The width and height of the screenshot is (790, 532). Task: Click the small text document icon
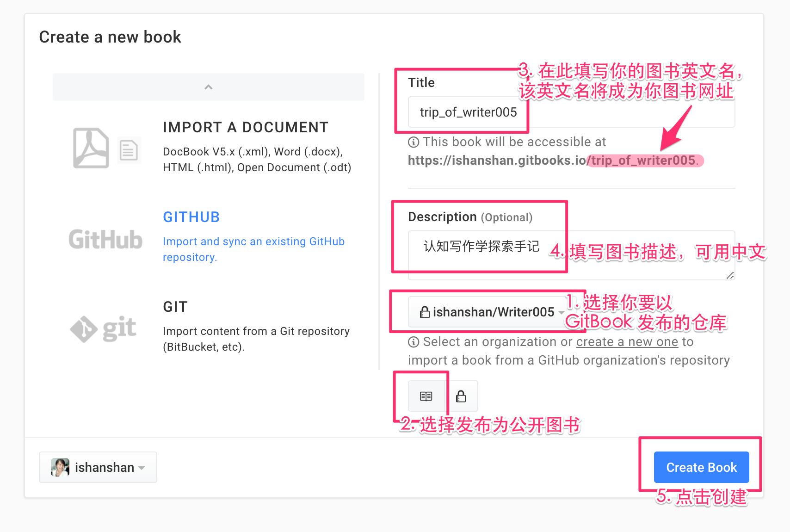pos(129,150)
